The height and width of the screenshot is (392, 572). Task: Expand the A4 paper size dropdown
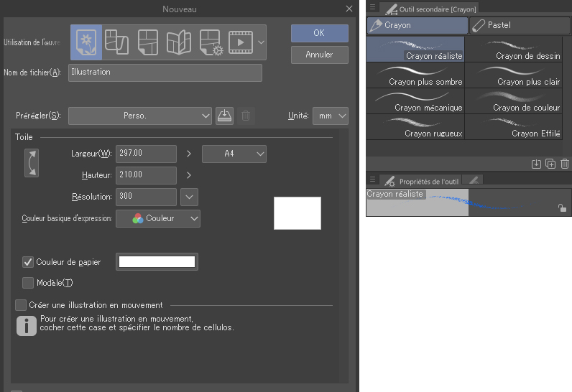[234, 154]
